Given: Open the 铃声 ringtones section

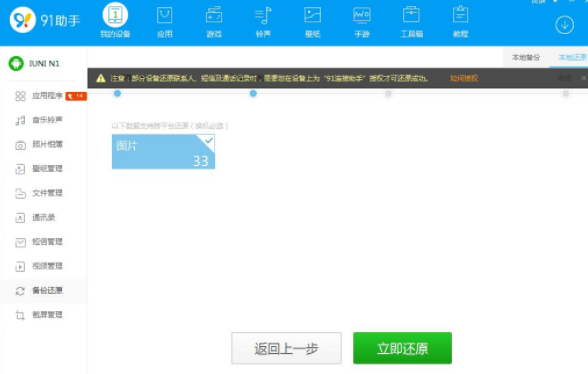Looking at the screenshot, I should [x=263, y=22].
